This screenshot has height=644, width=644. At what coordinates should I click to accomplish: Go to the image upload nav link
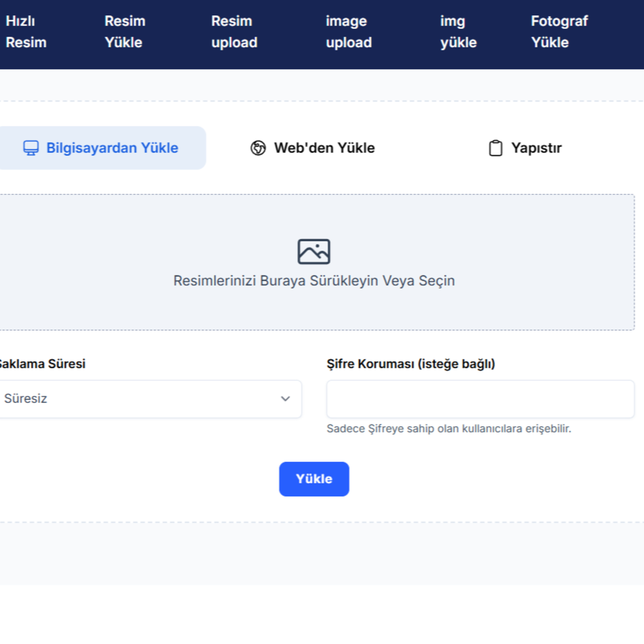coord(349,32)
